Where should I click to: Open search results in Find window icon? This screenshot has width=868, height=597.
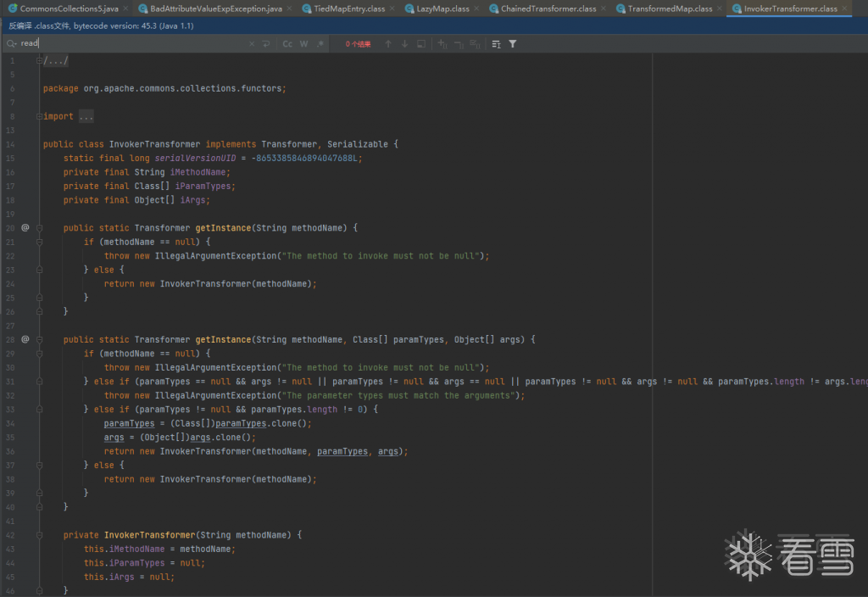click(x=496, y=44)
